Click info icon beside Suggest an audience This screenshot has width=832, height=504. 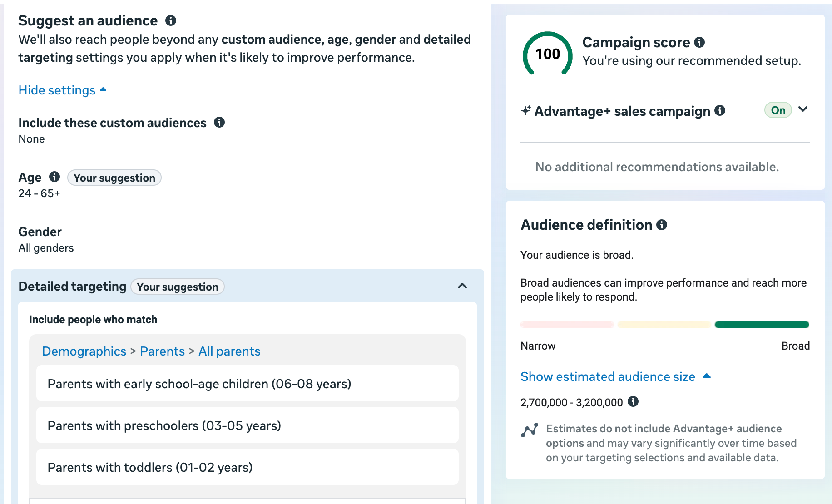point(171,20)
